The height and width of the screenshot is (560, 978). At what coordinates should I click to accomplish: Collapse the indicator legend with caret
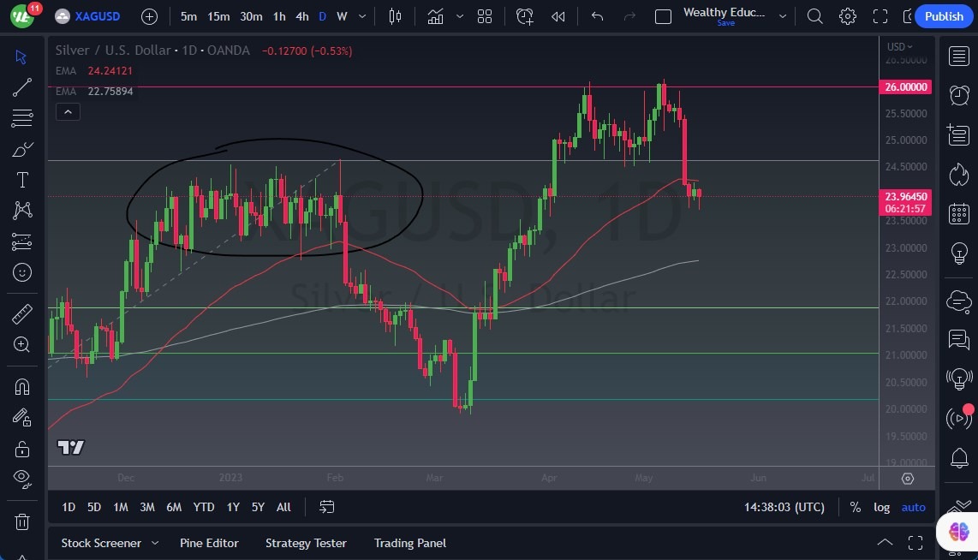click(x=68, y=112)
